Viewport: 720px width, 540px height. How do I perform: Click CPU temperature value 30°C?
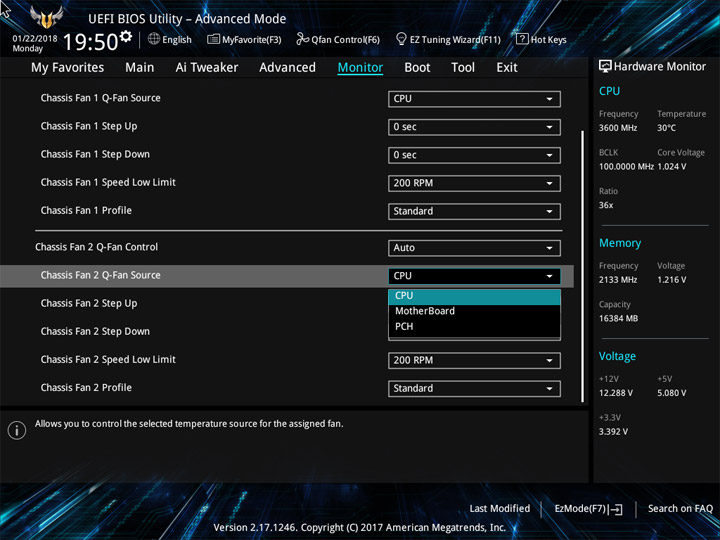coord(666,128)
